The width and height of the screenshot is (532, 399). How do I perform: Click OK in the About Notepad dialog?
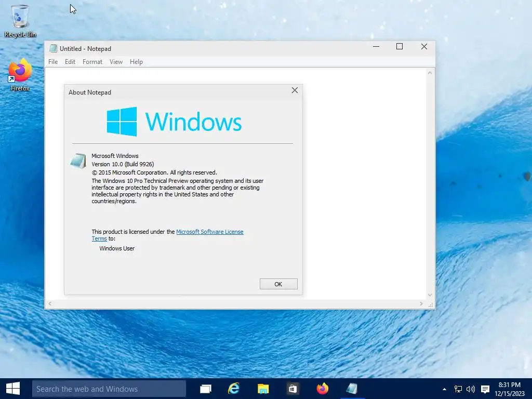278,284
